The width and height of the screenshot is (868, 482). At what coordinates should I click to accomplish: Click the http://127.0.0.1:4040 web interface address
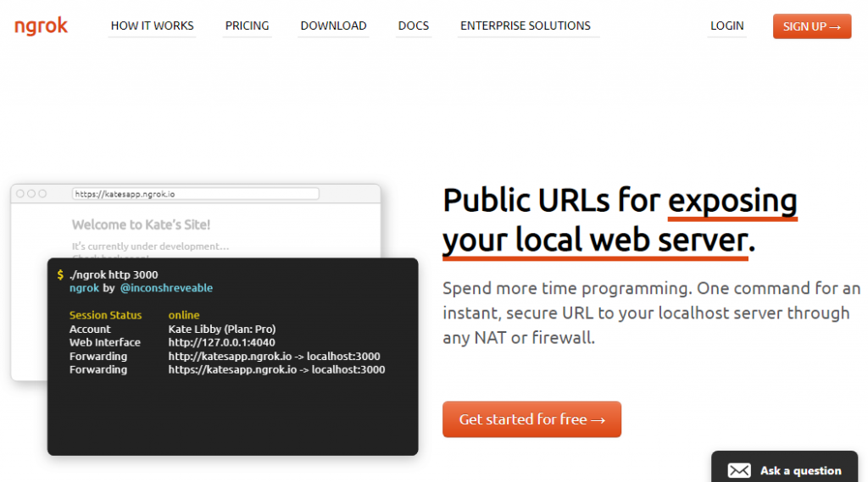tap(221, 342)
